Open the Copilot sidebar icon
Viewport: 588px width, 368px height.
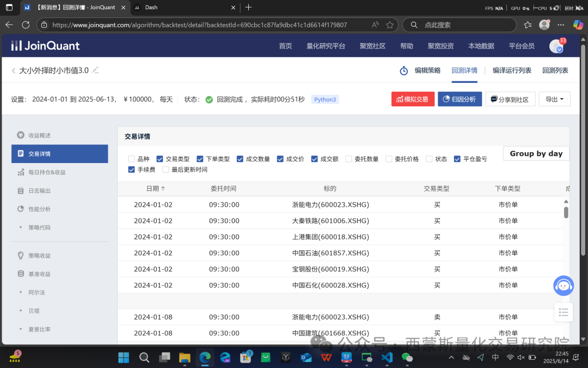click(x=578, y=25)
